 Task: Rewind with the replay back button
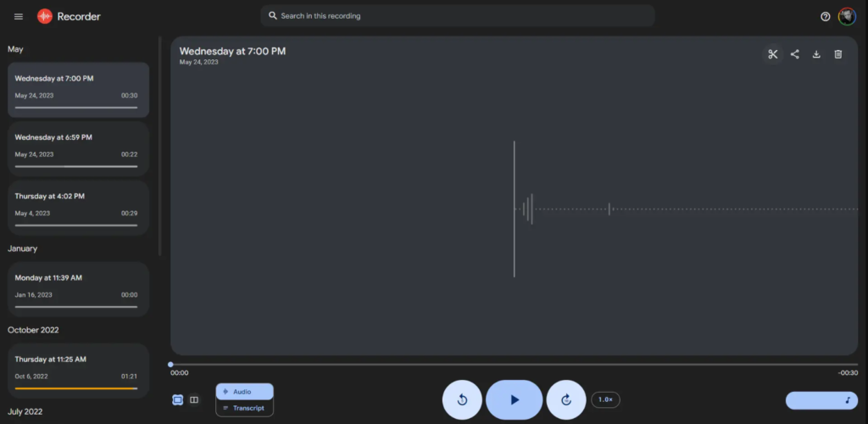[462, 399]
